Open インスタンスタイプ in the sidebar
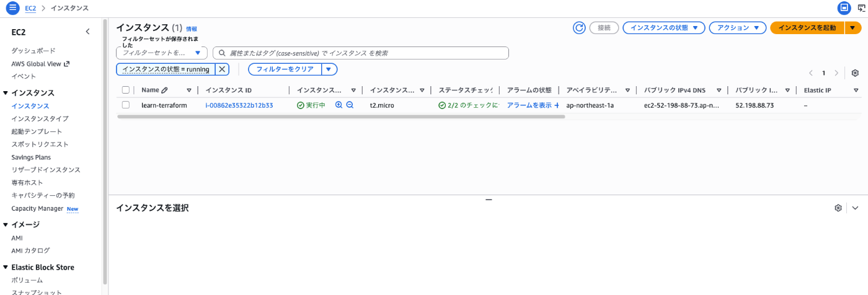The width and height of the screenshot is (868, 295). 40,118
